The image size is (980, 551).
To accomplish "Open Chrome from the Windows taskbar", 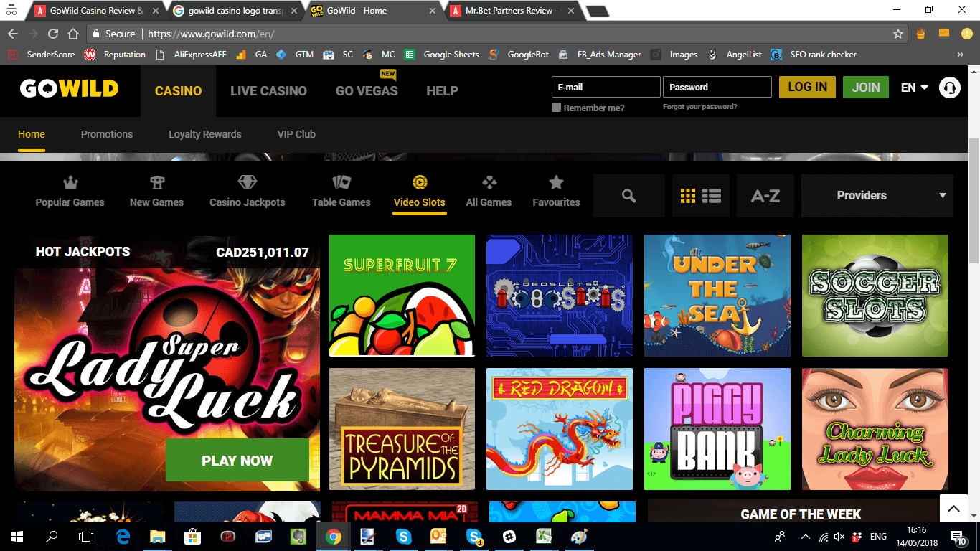I will coord(332,536).
